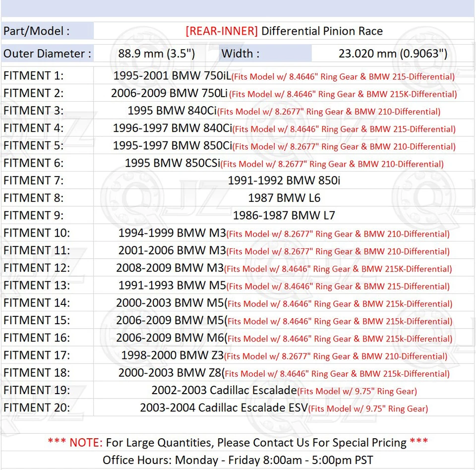The image size is (476, 470).
Task: Click the 'FITMENT 20:' row label
Action: click(x=37, y=408)
